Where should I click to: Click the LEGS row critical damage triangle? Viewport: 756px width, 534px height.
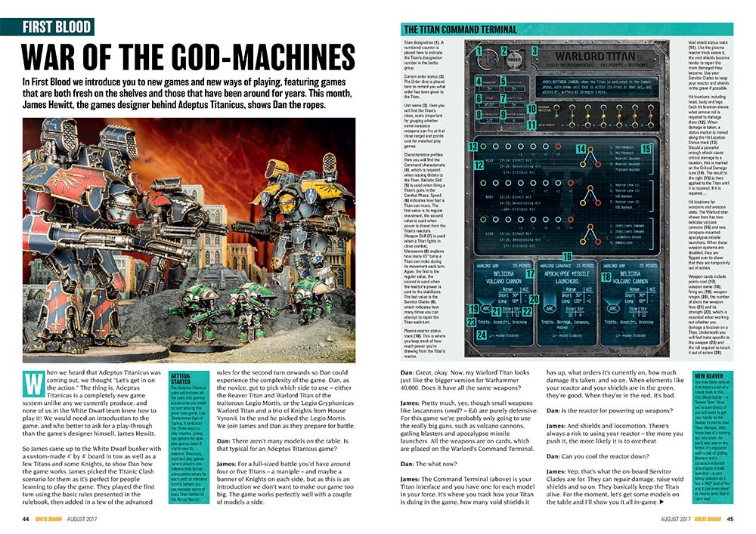590,233
